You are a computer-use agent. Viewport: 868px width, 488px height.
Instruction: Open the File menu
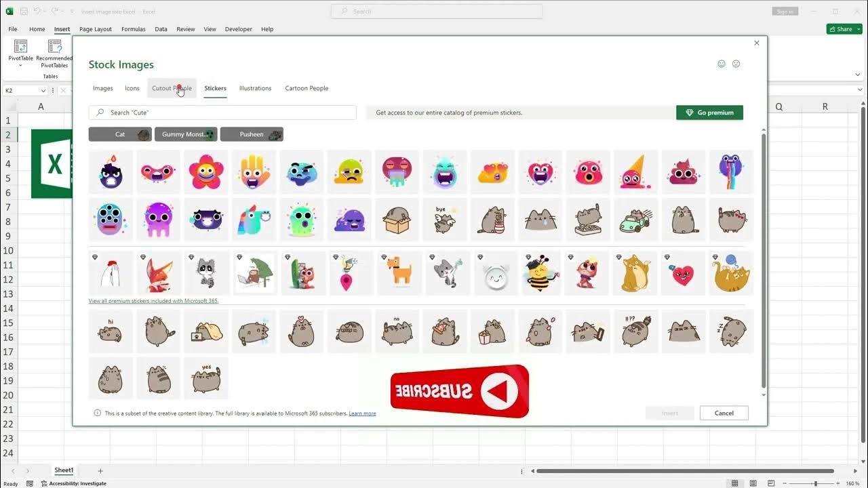click(13, 29)
